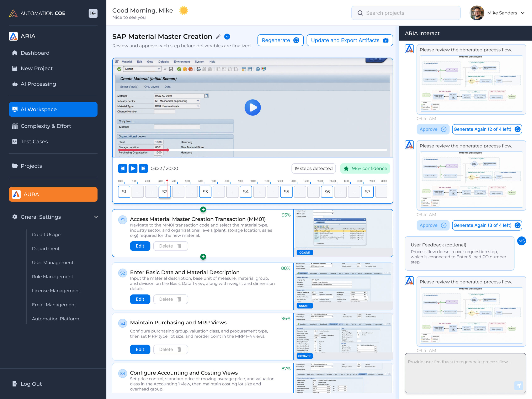532x399 pixels.
Task: Open Credit Usage settings
Action: 46,234
